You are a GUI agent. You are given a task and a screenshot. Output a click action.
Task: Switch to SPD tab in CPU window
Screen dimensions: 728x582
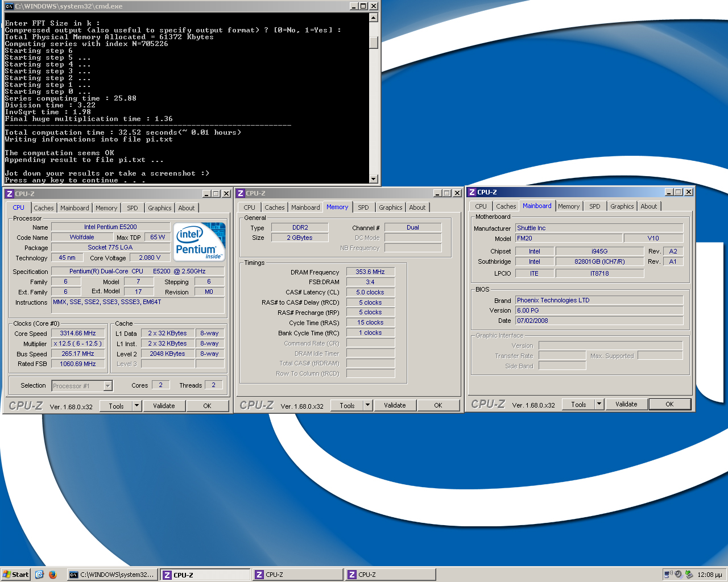[x=133, y=208]
